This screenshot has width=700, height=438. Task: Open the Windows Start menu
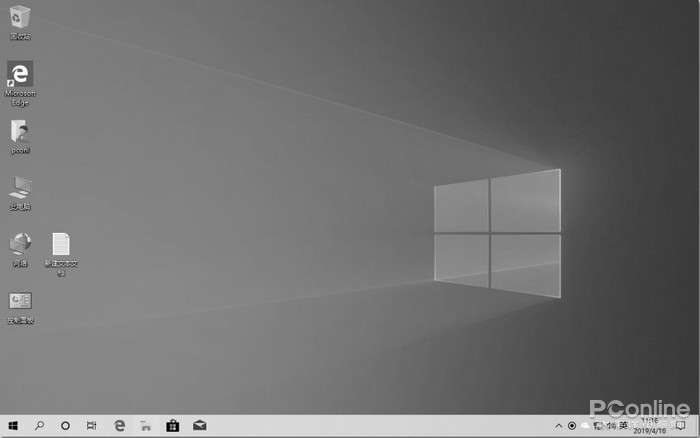(x=13, y=425)
